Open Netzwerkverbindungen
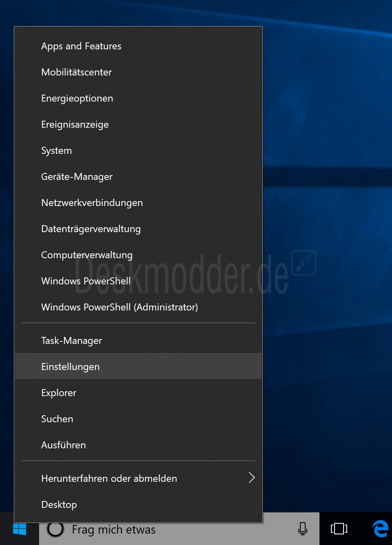 (139, 203)
